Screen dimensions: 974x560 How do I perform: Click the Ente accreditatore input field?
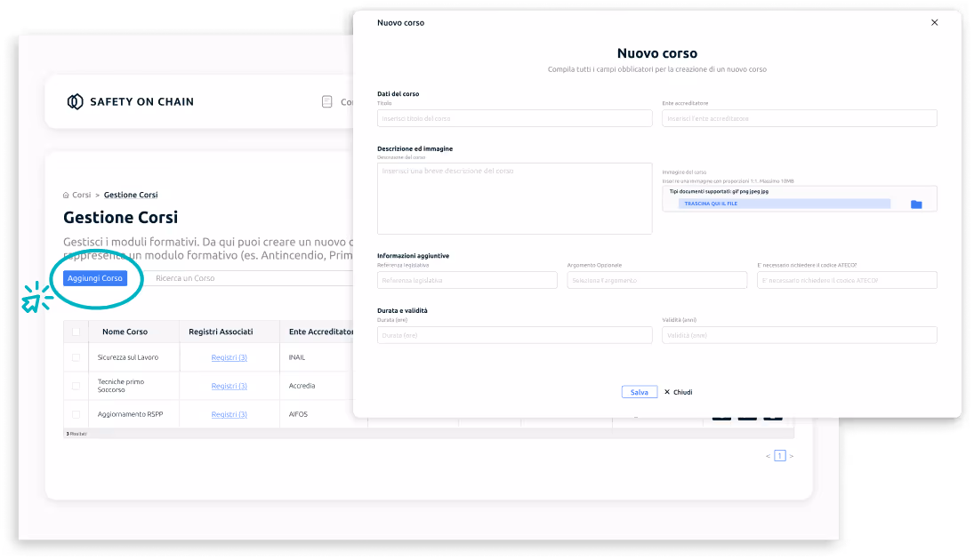point(800,118)
